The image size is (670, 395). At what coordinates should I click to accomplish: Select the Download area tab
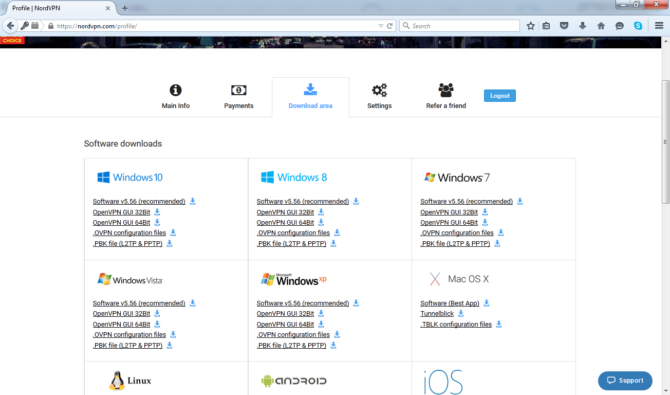click(310, 97)
